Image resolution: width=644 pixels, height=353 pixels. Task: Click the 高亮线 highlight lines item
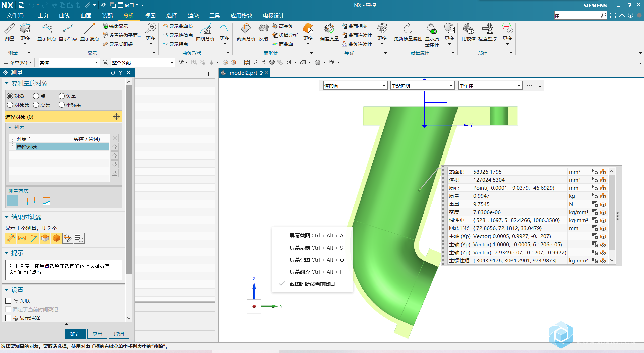click(x=283, y=26)
